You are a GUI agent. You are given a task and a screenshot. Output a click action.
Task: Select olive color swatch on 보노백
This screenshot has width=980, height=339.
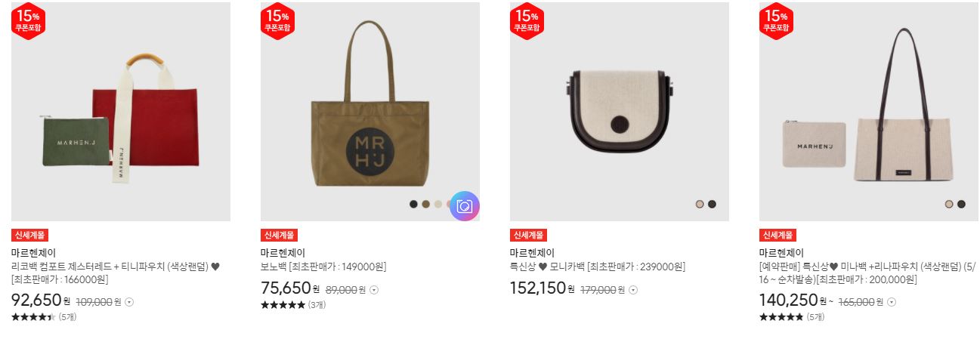coord(425,204)
